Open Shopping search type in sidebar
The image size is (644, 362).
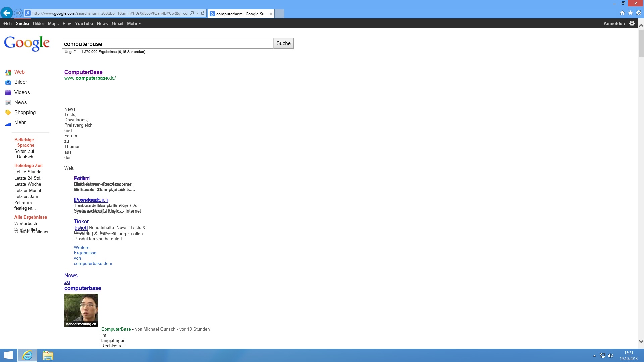click(x=25, y=112)
